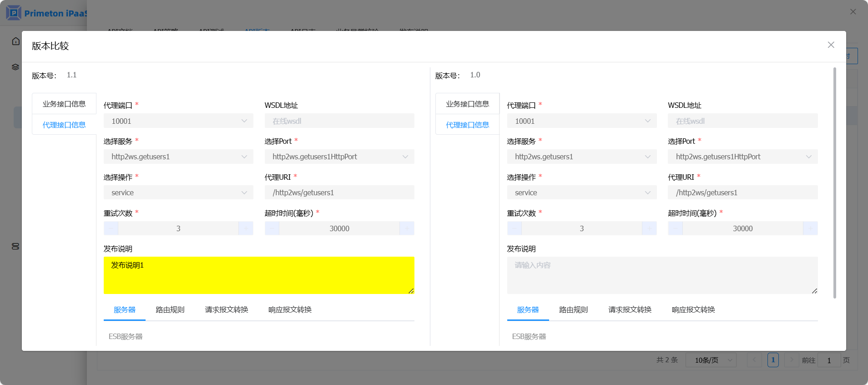
Task: Decrease 超时时间 with minus in version 1.1
Action: (272, 228)
